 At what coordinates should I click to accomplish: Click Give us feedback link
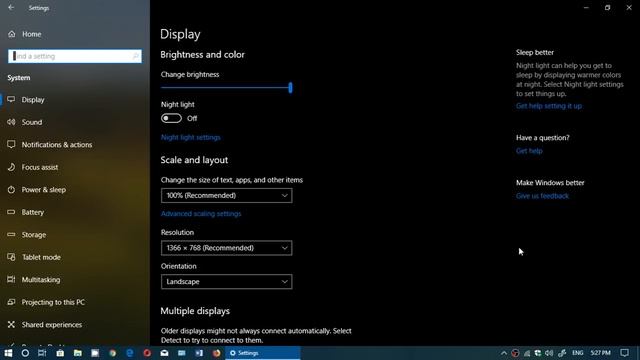click(x=542, y=196)
